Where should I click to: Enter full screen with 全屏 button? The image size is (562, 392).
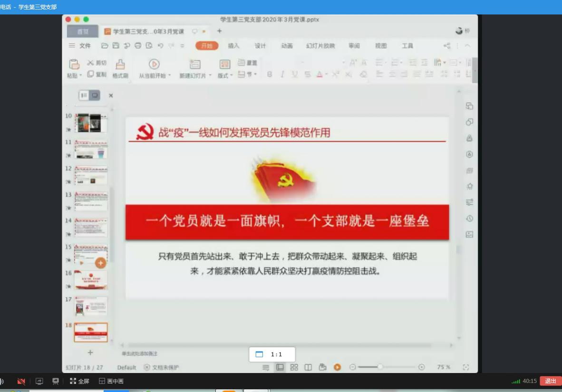pos(79,381)
